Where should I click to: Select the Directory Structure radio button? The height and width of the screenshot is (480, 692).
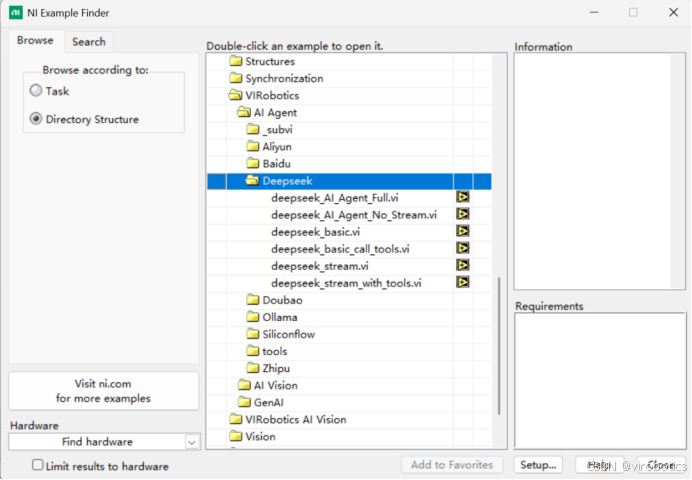click(x=36, y=119)
